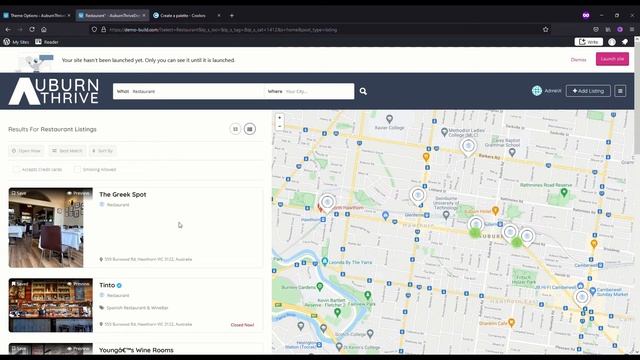Switch to grid view of listings
640x360 pixels.
pos(236,129)
